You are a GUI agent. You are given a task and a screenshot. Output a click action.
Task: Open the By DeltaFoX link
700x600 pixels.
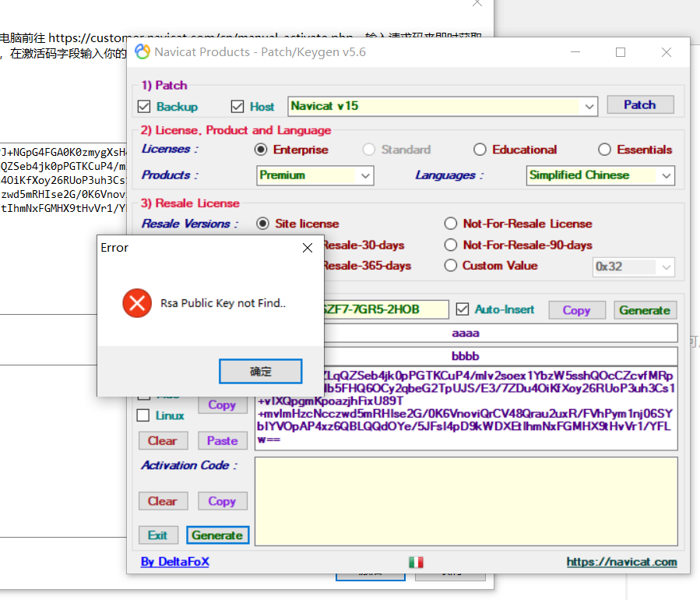pos(175,562)
